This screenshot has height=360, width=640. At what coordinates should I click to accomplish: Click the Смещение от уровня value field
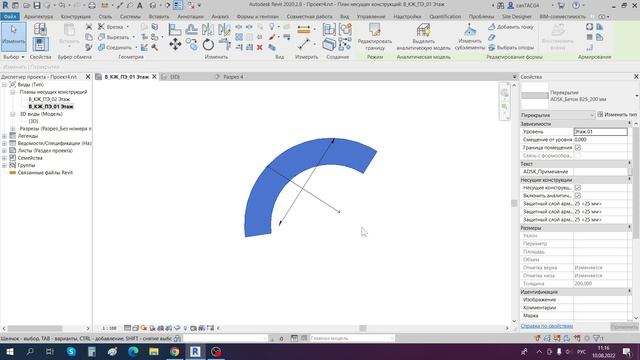coord(600,140)
